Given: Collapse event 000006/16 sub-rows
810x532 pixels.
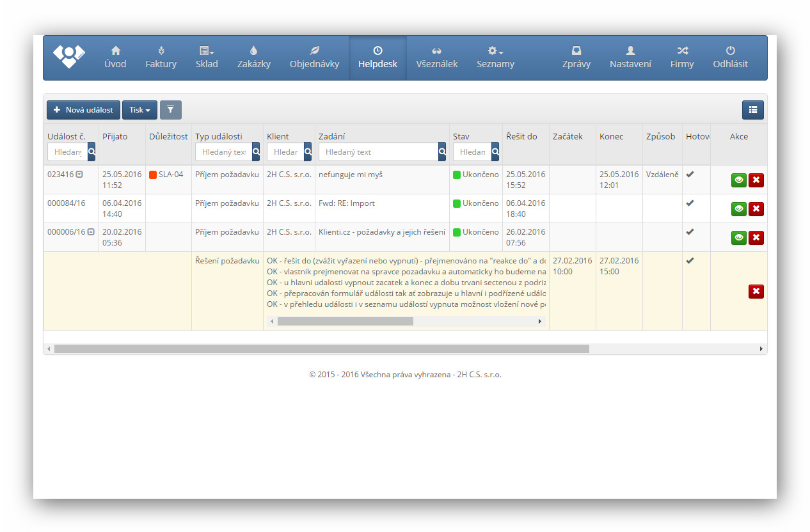Looking at the screenshot, I should coord(91,232).
